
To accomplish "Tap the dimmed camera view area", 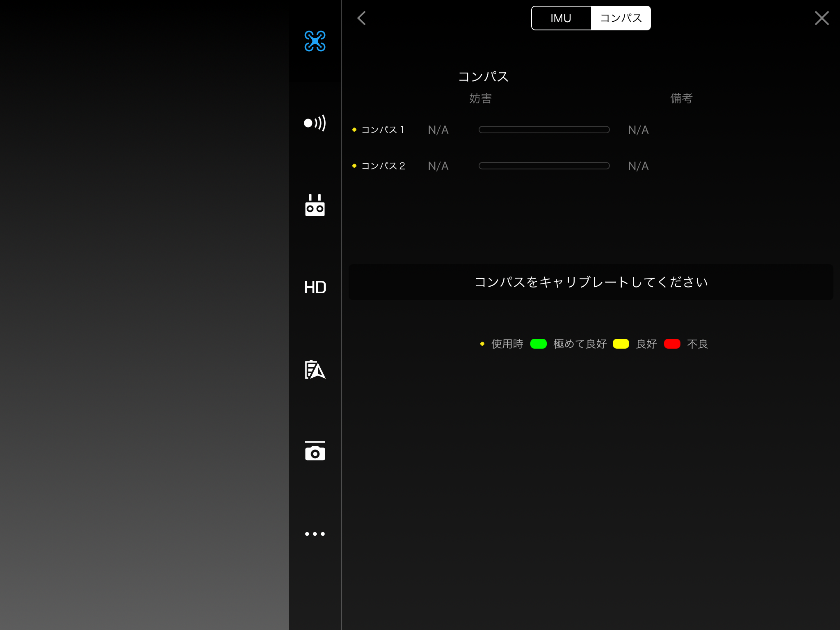I will [x=144, y=315].
